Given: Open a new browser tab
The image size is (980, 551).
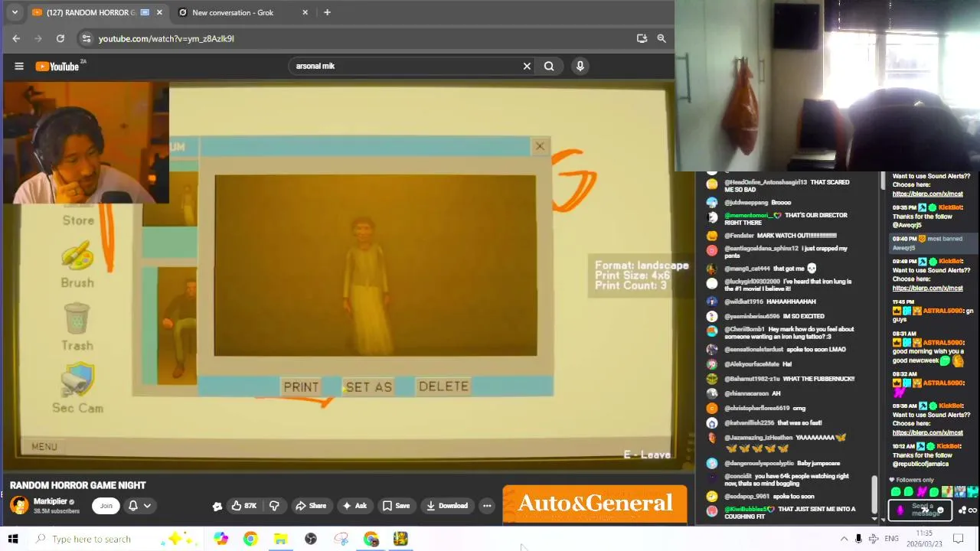Looking at the screenshot, I should (327, 12).
